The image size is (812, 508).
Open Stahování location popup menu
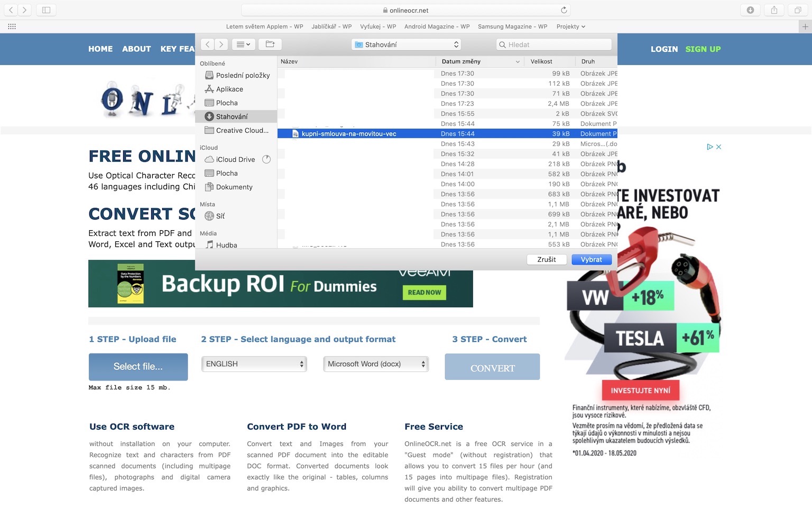point(406,44)
